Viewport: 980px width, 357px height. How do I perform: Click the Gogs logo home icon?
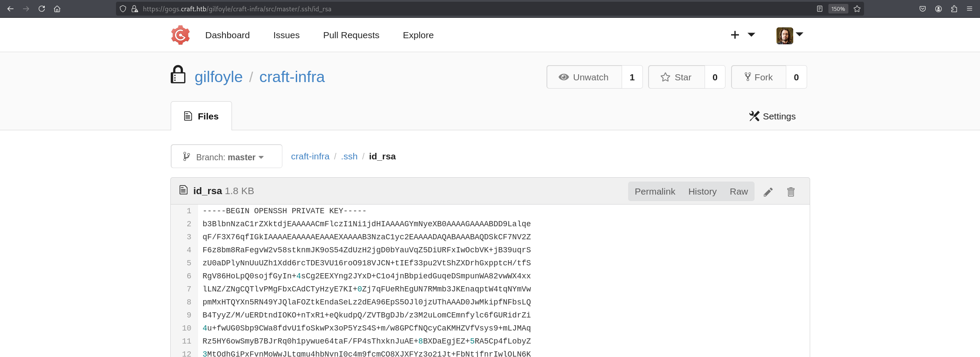(x=180, y=35)
